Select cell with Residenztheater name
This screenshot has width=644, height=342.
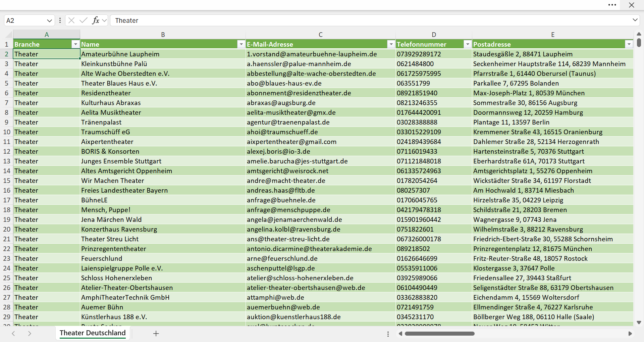pos(163,93)
